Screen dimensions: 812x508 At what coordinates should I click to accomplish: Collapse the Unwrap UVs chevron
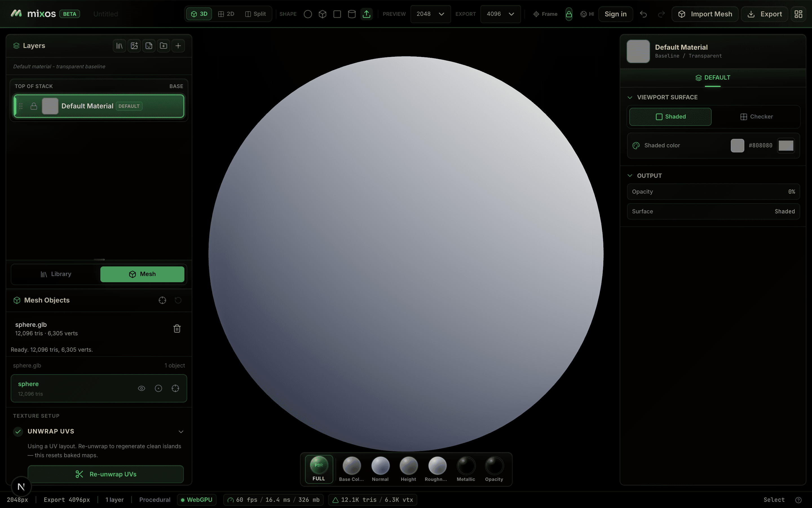pos(181,432)
